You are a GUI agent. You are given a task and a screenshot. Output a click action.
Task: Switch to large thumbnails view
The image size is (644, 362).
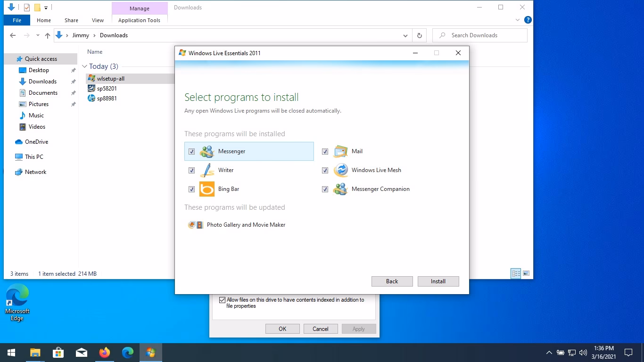click(x=526, y=273)
